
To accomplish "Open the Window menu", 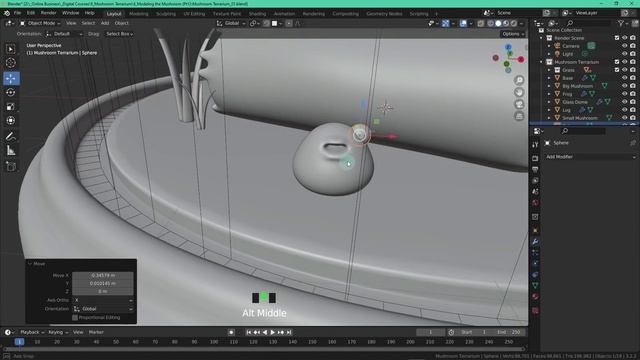I will point(71,13).
